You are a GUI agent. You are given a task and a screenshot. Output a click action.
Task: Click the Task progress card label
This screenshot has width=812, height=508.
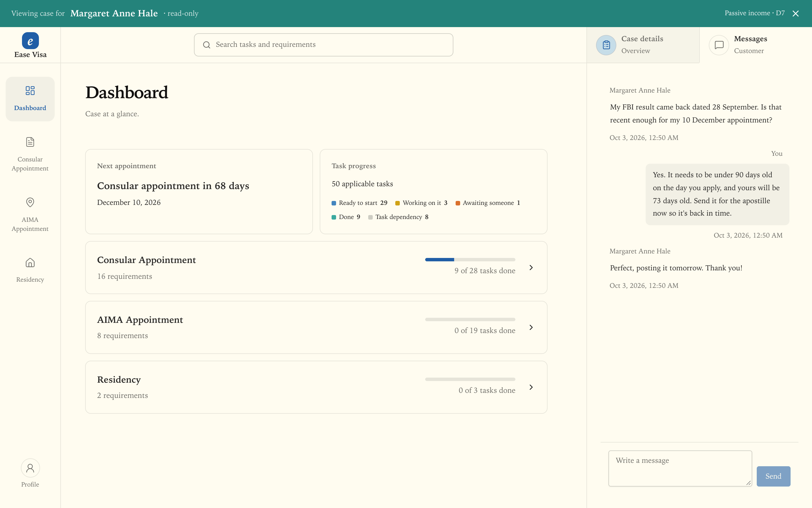[x=354, y=166]
